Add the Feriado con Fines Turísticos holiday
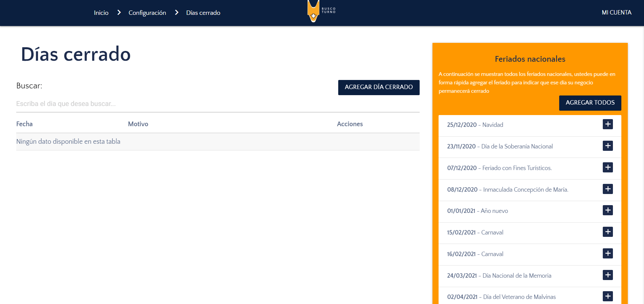Image resolution: width=644 pixels, height=304 pixels. point(608,167)
